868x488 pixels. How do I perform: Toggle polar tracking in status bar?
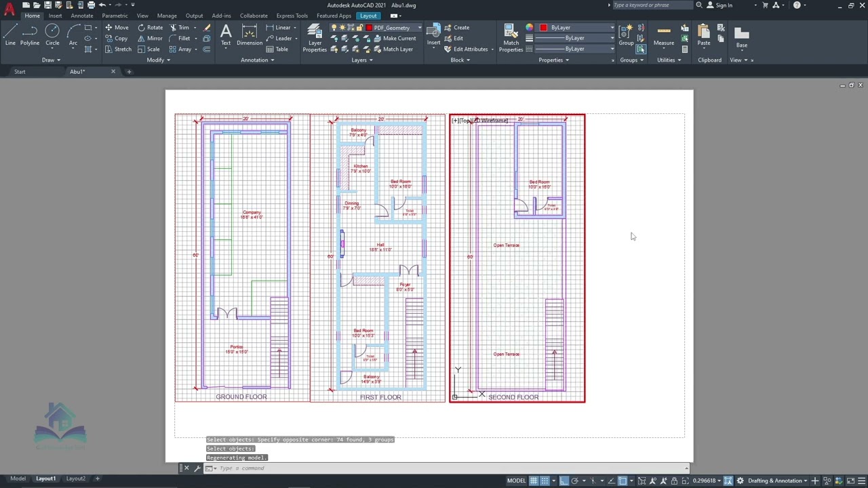point(574,481)
